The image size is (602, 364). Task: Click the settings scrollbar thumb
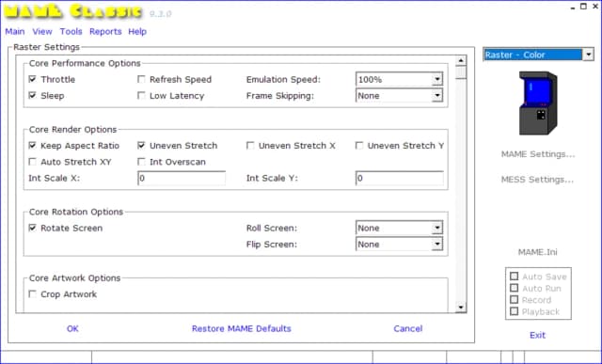click(x=461, y=72)
